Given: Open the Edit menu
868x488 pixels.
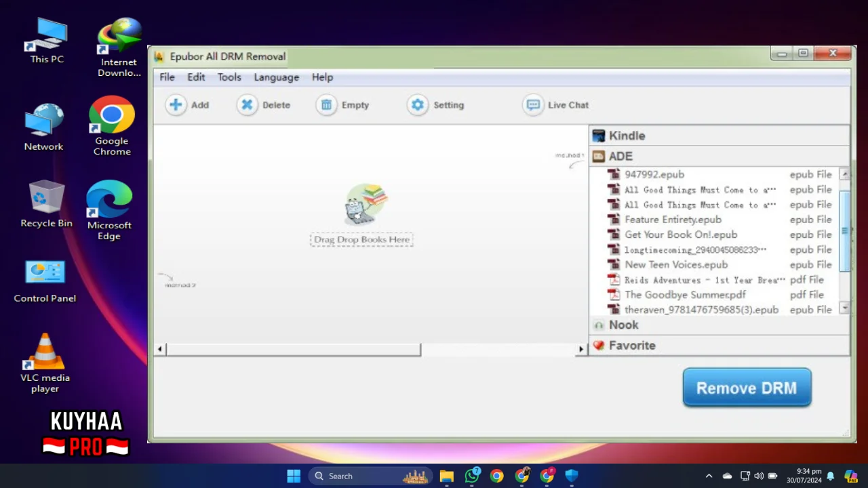Looking at the screenshot, I should click(x=196, y=77).
